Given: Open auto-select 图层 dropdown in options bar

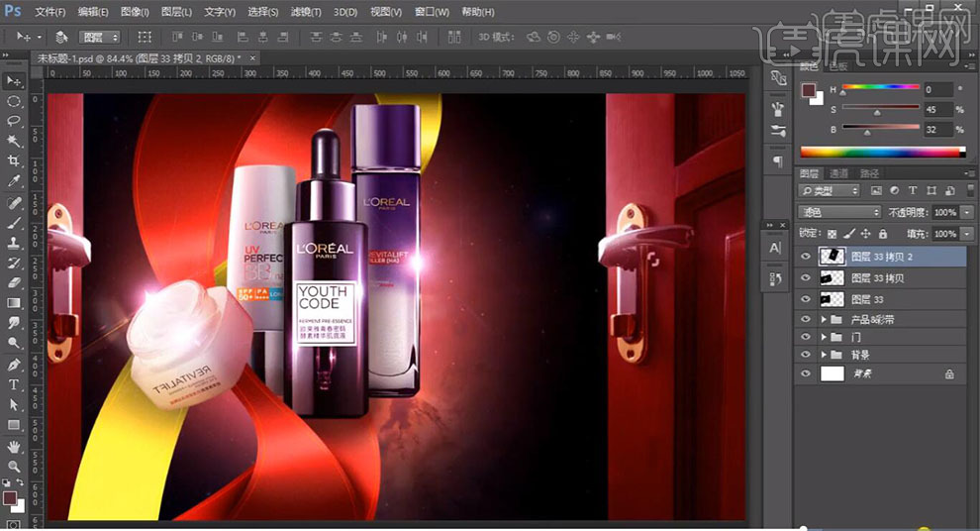Looking at the screenshot, I should (99, 38).
